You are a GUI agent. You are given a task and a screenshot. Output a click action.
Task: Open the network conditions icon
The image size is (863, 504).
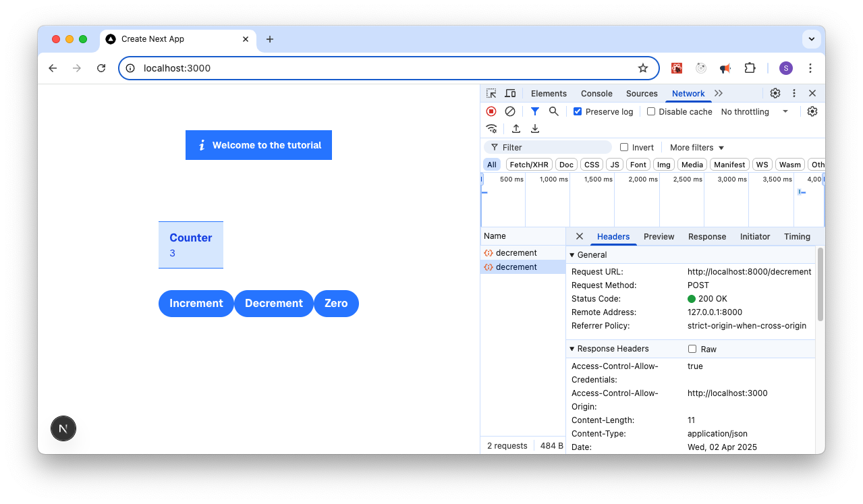491,128
